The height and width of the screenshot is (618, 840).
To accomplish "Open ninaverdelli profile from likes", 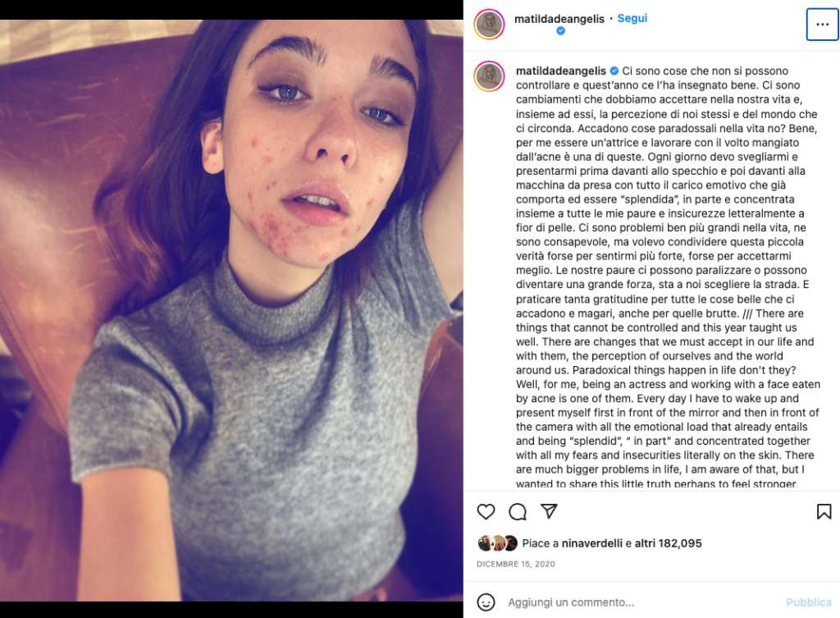I will (592, 543).
